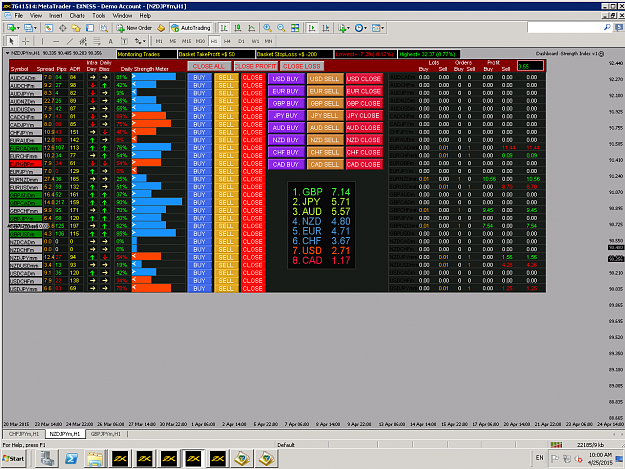This screenshot has width=625, height=469.
Task: Set timeframe to D1
Action: click(241, 41)
